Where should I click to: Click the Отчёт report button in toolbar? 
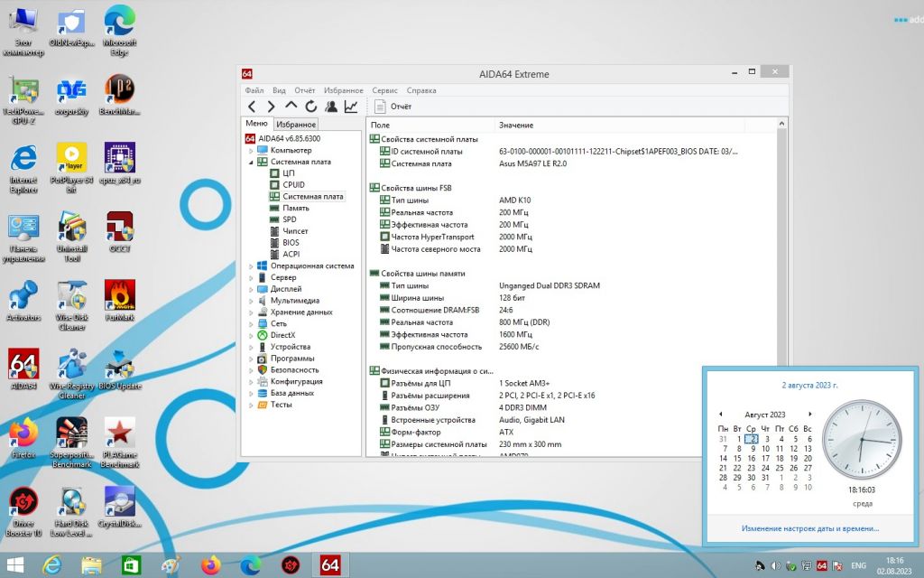[393, 107]
